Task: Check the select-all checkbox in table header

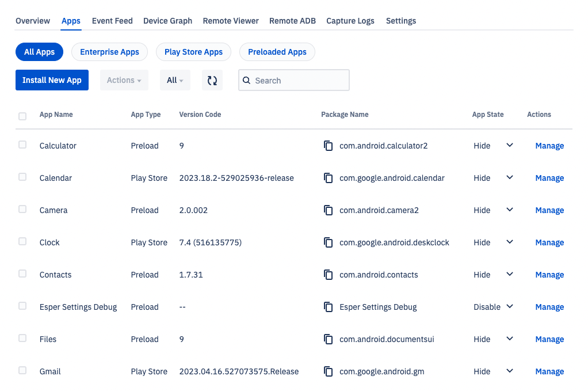Action: [x=22, y=116]
